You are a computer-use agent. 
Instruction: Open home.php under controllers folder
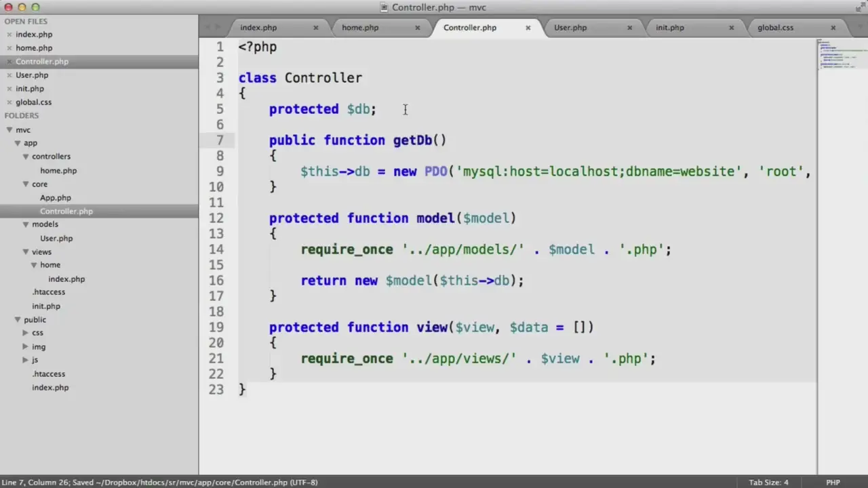tap(58, 171)
